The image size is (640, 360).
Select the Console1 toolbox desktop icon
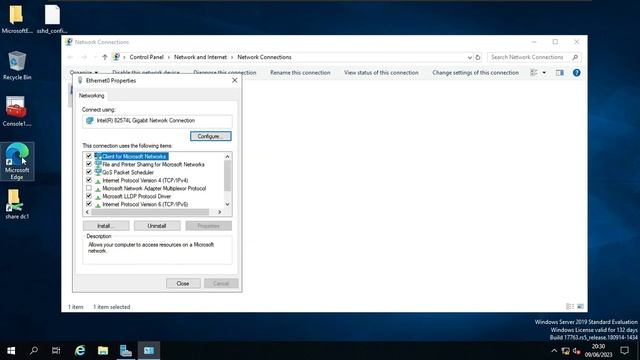[17, 111]
